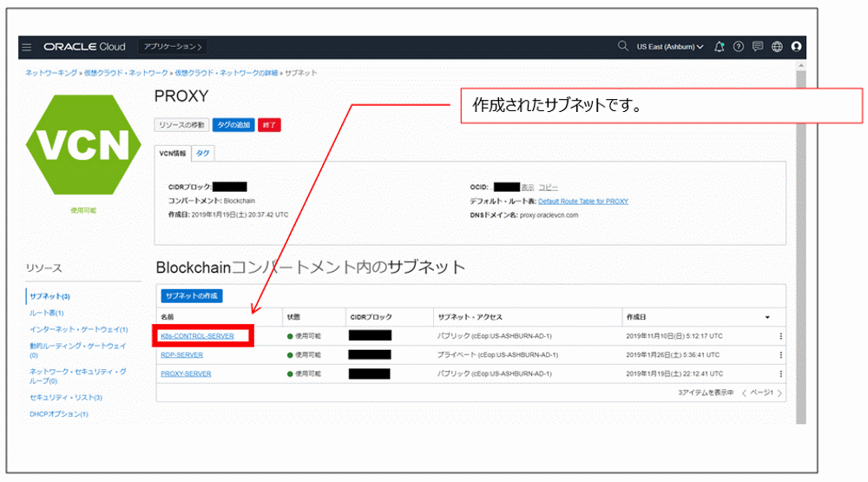Open 仮想クラウド・ネットワーク breadcrumb link
This screenshot has width=868, height=482.
click(126, 73)
